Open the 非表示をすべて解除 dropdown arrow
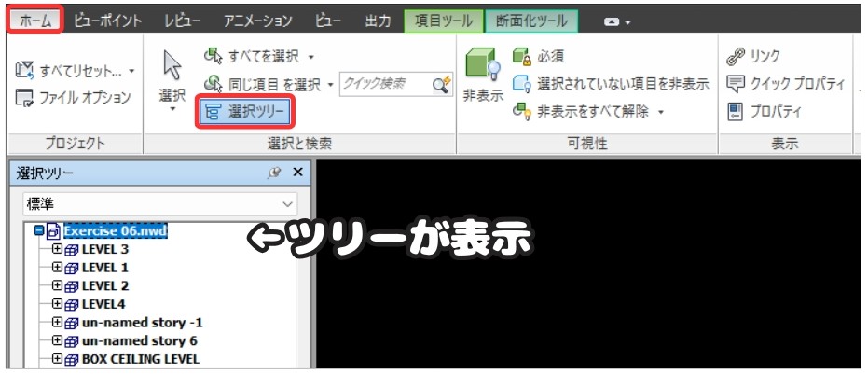The image size is (868, 374). point(661,112)
